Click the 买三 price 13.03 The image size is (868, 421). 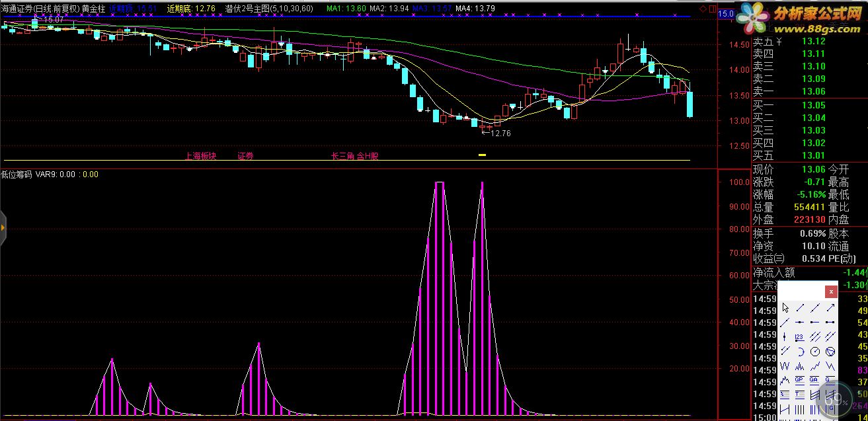[x=813, y=130]
